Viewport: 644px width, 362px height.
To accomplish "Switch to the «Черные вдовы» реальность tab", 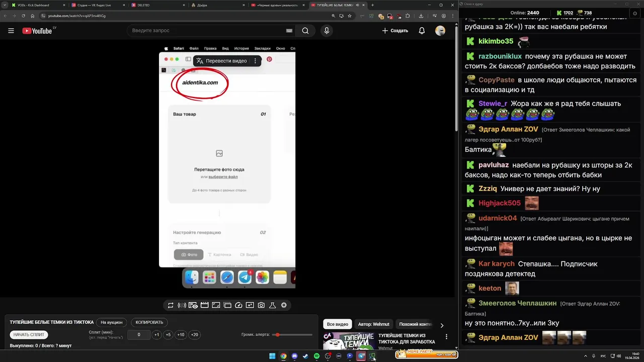I will coord(277,5).
